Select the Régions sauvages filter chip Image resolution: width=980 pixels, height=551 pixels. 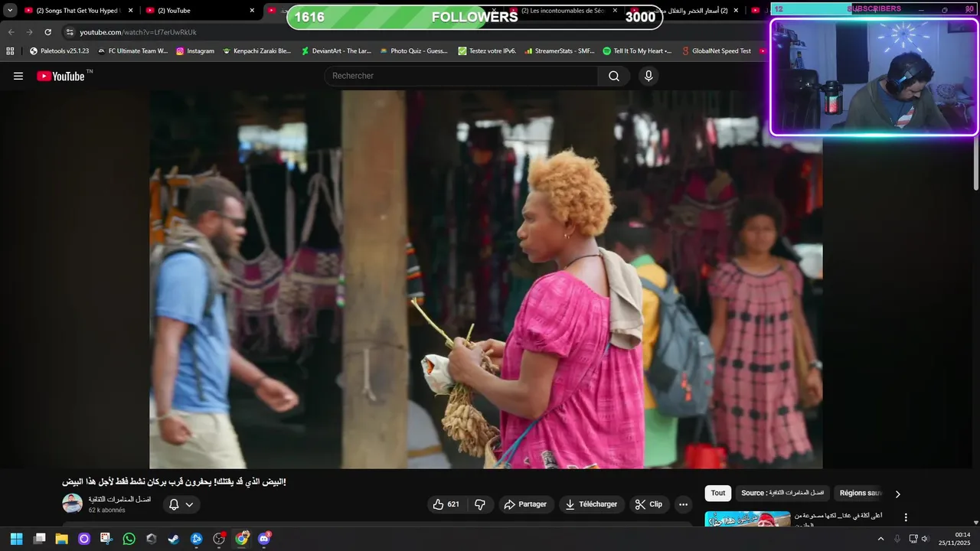coord(861,494)
